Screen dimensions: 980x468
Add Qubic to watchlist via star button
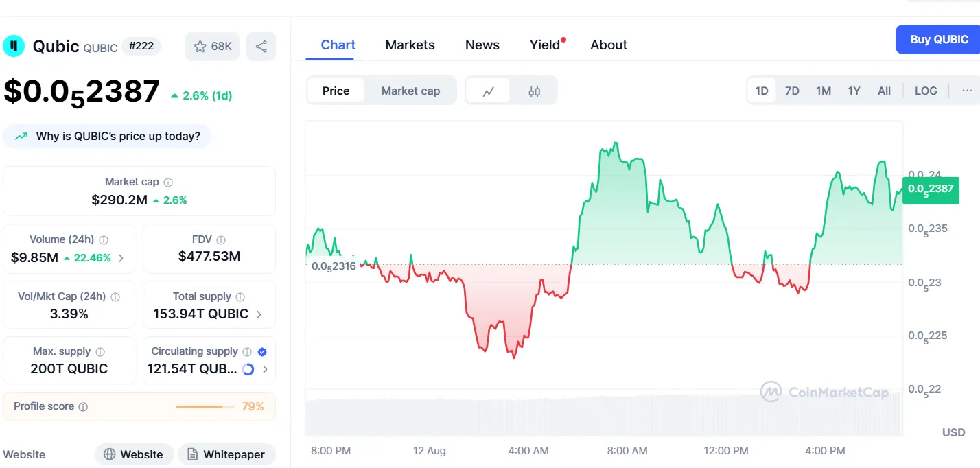tap(212, 47)
